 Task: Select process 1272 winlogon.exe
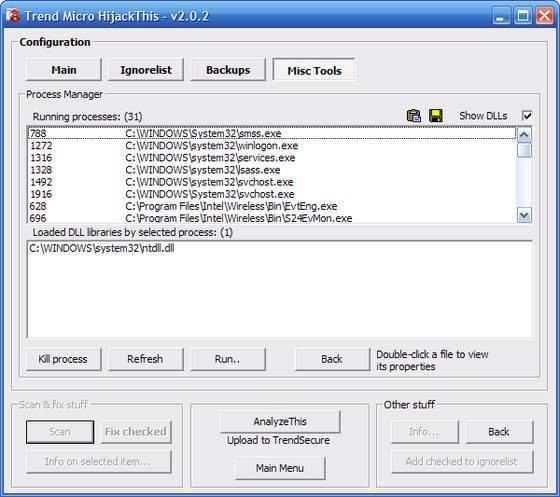[x=272, y=146]
